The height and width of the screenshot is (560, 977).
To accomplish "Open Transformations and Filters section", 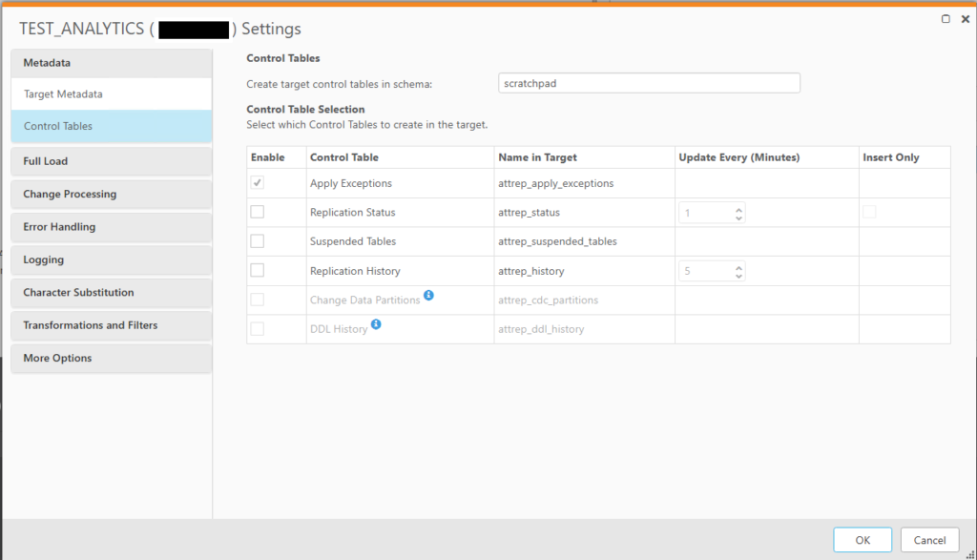I will point(111,325).
